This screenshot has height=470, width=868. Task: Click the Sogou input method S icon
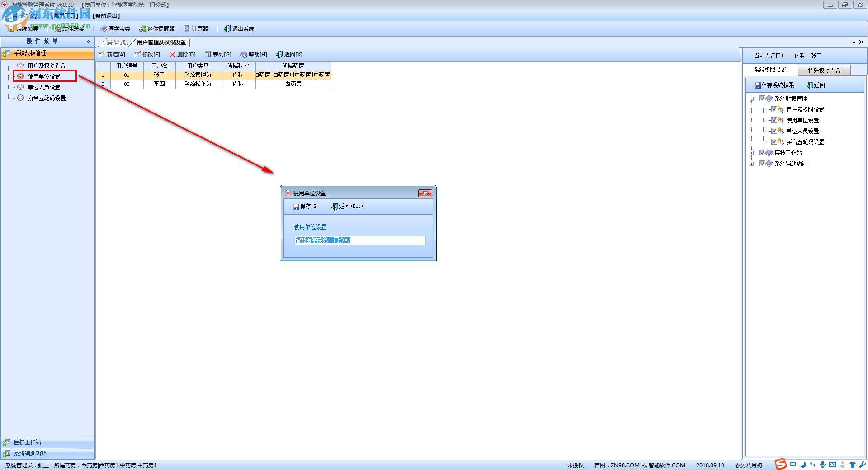[781, 465]
